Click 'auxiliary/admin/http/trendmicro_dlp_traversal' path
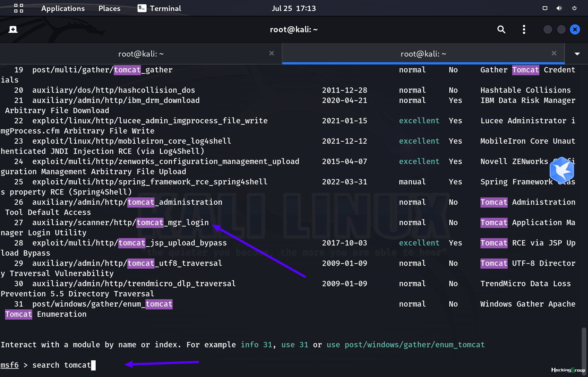Image resolution: width=588 pixels, height=377 pixels. 134,284
